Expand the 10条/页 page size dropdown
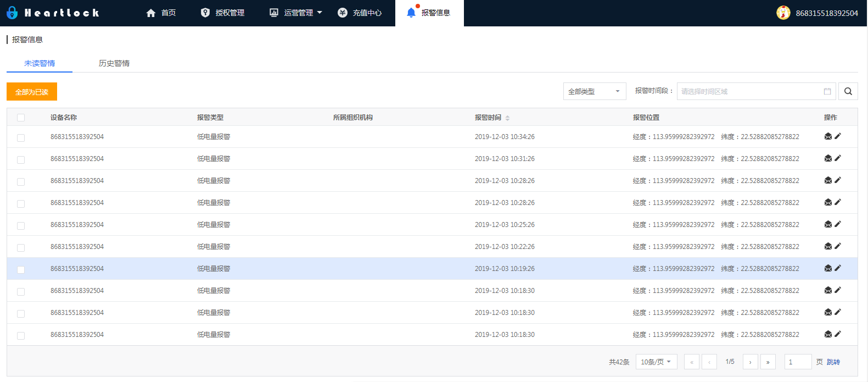The width and height of the screenshot is (868, 382). 656,362
